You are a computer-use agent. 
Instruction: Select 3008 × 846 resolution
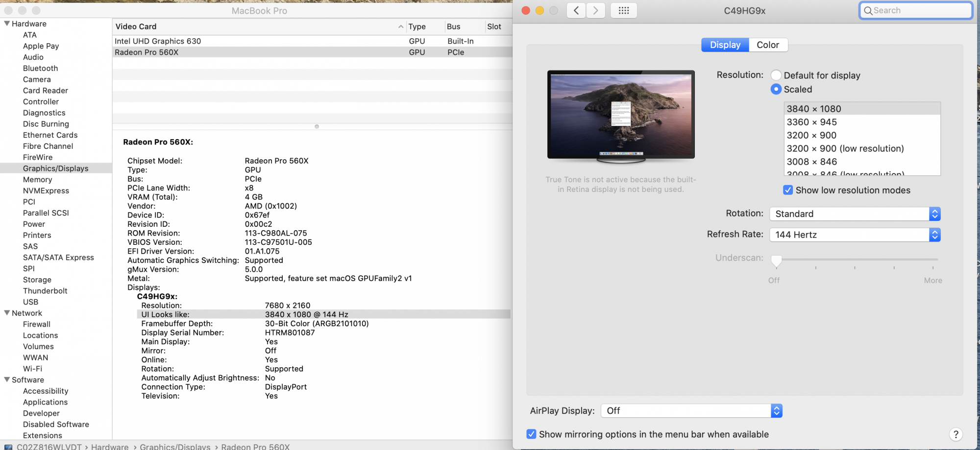[x=862, y=162]
